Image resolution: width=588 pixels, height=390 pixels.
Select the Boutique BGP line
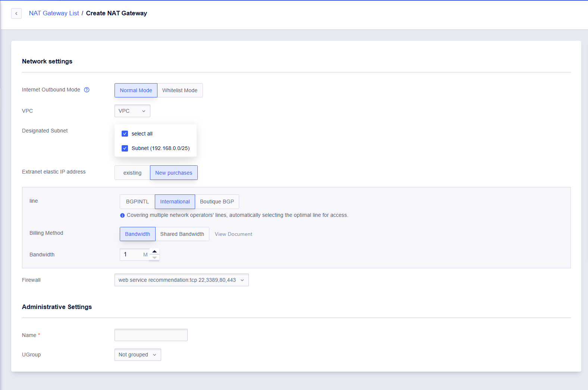point(217,202)
